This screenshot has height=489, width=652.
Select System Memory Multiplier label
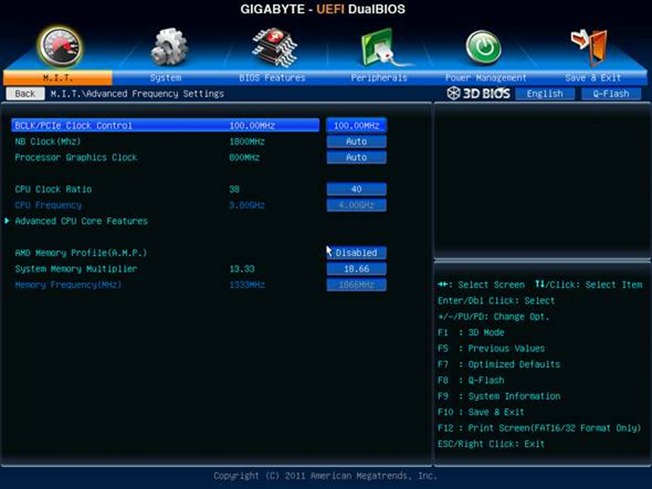coord(76,269)
